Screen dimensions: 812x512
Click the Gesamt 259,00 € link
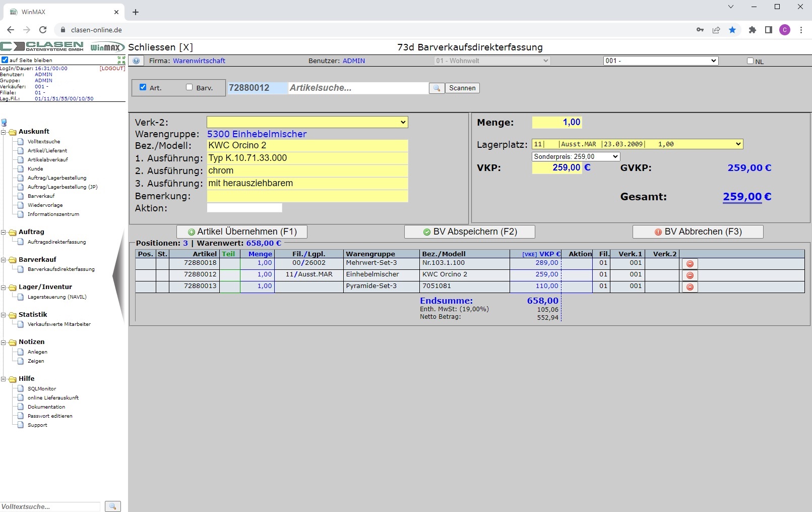click(747, 197)
